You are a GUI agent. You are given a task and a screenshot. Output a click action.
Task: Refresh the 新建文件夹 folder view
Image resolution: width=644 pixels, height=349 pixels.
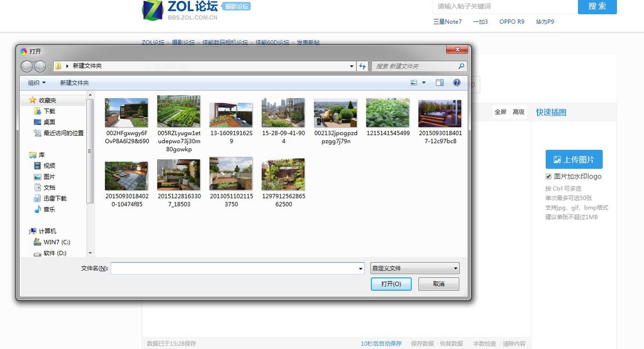(363, 66)
